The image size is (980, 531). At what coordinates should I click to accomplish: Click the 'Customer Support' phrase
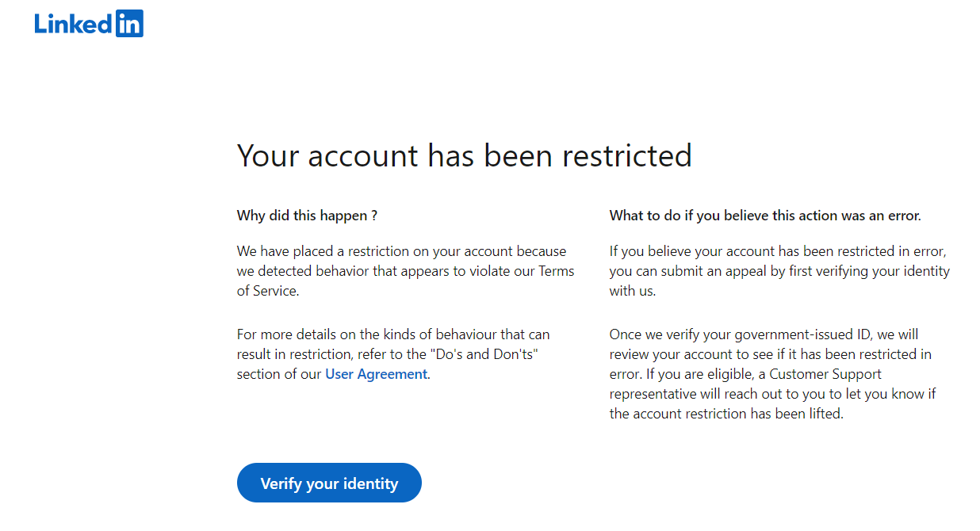point(825,374)
